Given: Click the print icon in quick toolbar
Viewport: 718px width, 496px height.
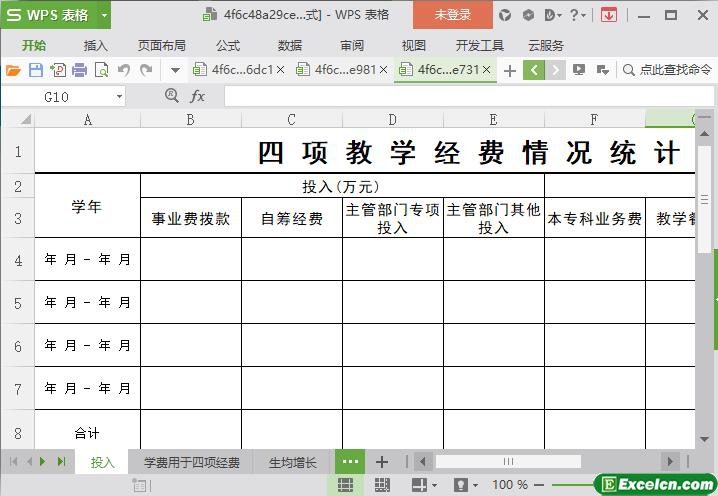Looking at the screenshot, I should click(79, 70).
